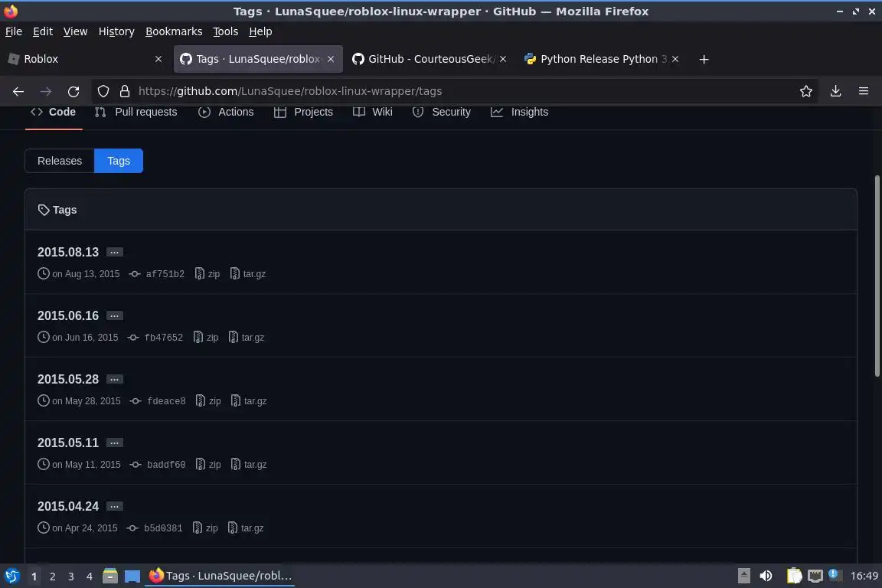The image size is (882, 588).
Task: Download zip for tag 2015.05.28
Action: [209, 401]
